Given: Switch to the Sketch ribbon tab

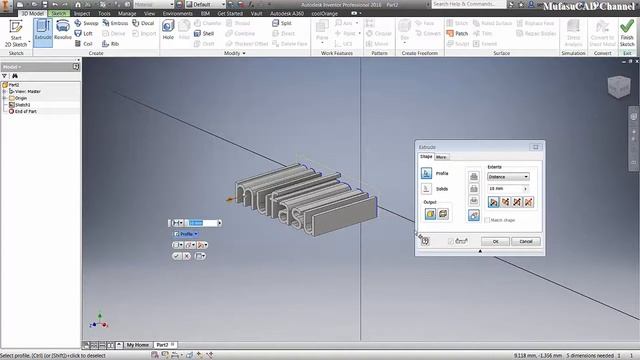Looking at the screenshot, I should tap(58, 13).
